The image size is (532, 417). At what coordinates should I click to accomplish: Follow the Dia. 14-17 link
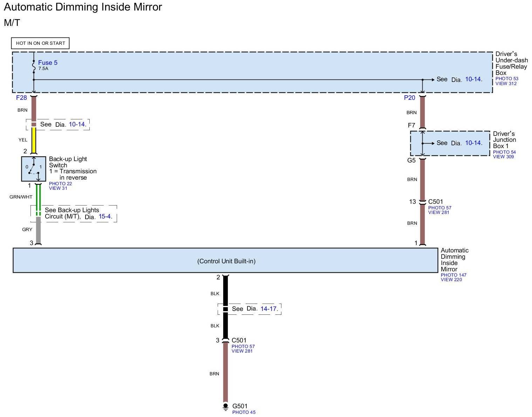(x=269, y=309)
